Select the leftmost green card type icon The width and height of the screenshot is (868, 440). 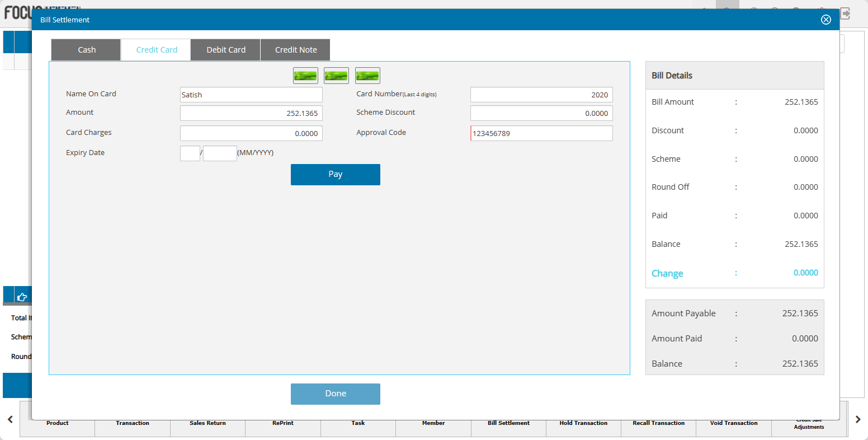[305, 76]
